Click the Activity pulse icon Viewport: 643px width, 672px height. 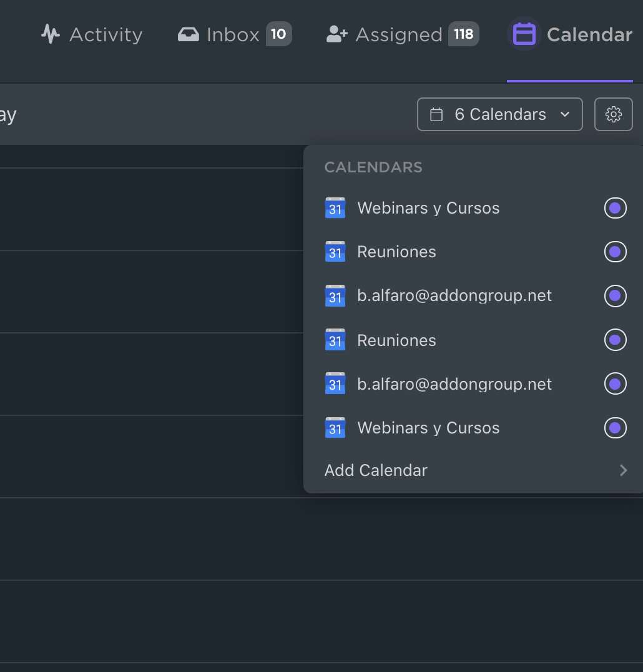point(51,34)
